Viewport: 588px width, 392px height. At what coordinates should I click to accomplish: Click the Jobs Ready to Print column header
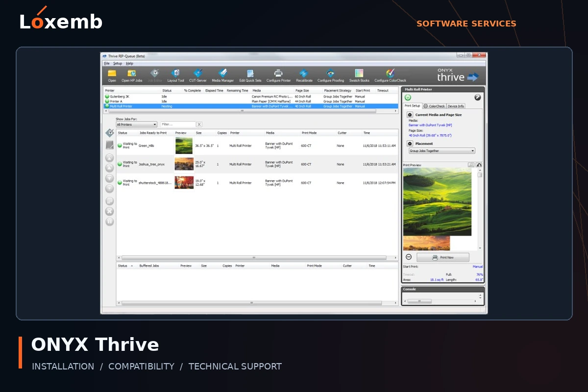pos(153,133)
